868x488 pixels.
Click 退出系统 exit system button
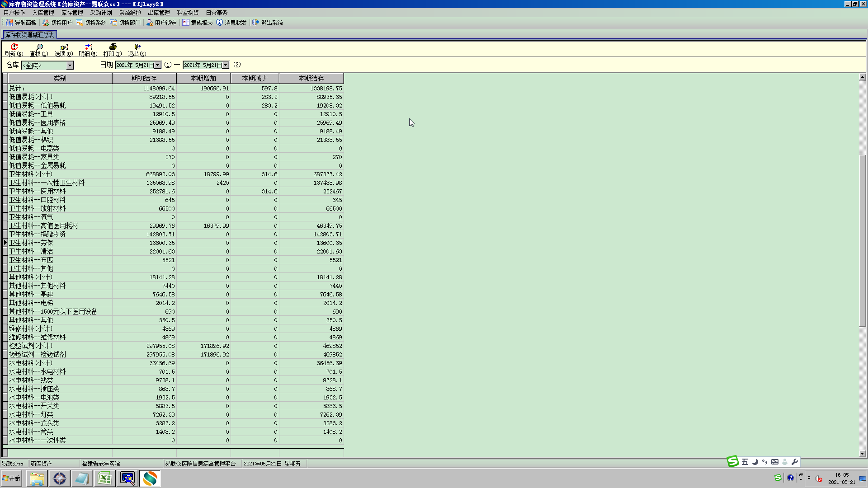tap(268, 23)
